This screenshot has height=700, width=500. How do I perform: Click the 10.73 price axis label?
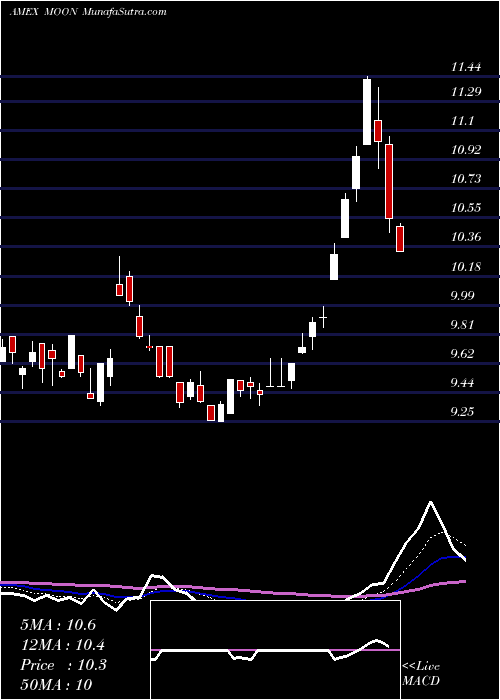(x=466, y=179)
